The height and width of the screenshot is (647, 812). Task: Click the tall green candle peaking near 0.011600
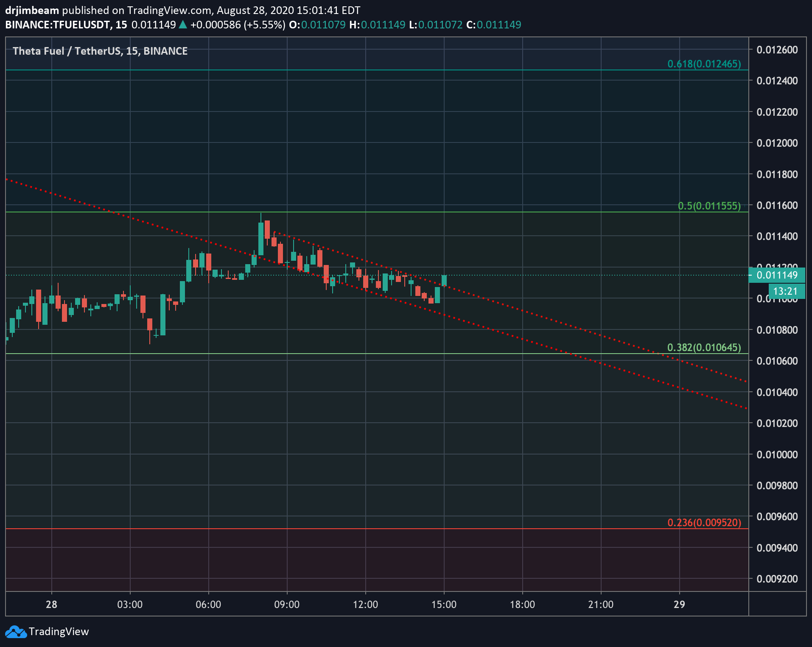[x=261, y=238]
